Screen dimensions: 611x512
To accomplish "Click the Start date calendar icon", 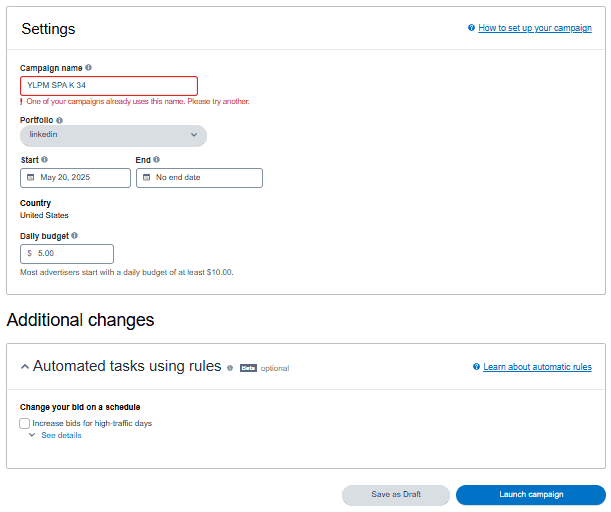I will [x=30, y=178].
